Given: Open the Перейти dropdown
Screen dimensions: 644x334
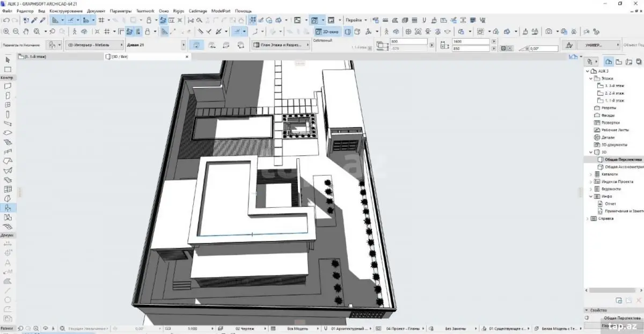Looking at the screenshot, I should tap(356, 20).
